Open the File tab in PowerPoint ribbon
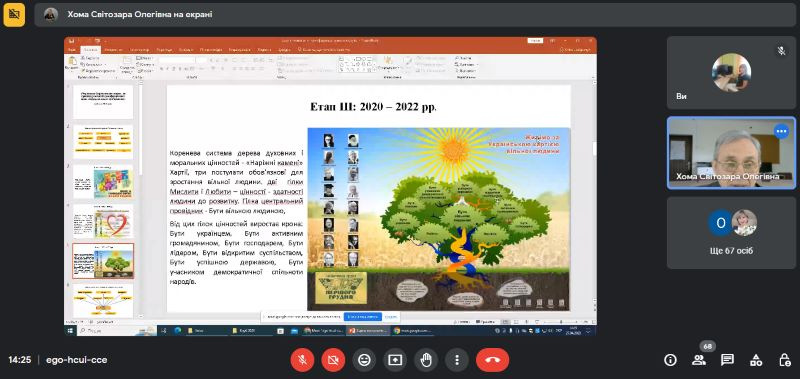Screen dimensions: 800x379 tap(71, 49)
